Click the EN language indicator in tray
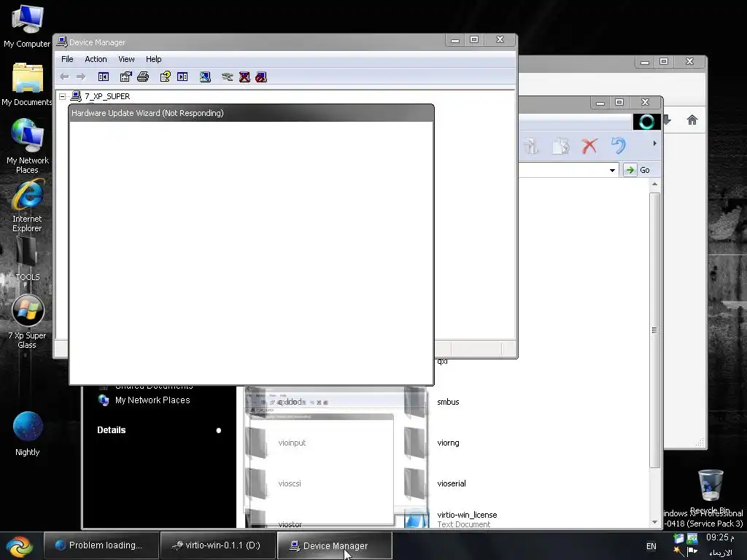747x560 pixels. pos(651,546)
